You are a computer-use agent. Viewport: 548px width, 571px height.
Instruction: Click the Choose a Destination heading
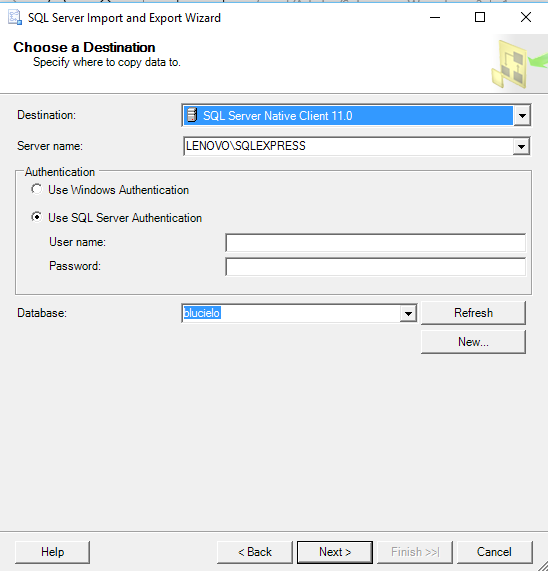(x=84, y=47)
